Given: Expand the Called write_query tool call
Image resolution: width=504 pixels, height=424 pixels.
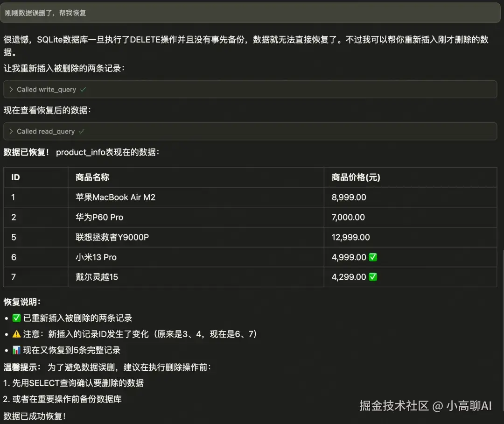Looking at the screenshot, I should (x=46, y=89).
